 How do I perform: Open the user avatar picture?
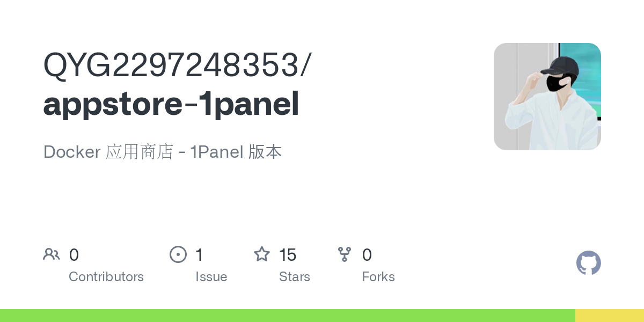click(547, 97)
